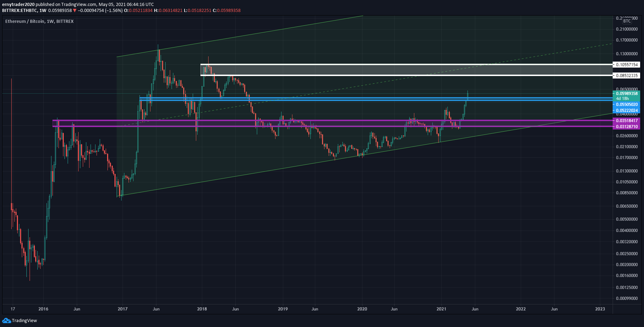Click the 2016 label on time axis
The height and width of the screenshot is (327, 644).
[x=43, y=309]
